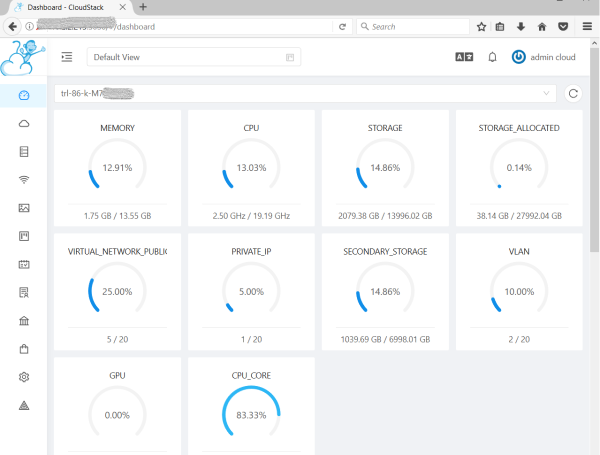Click the 25.00% public network percentage
Viewport: 600px width, 455px height.
tap(117, 292)
